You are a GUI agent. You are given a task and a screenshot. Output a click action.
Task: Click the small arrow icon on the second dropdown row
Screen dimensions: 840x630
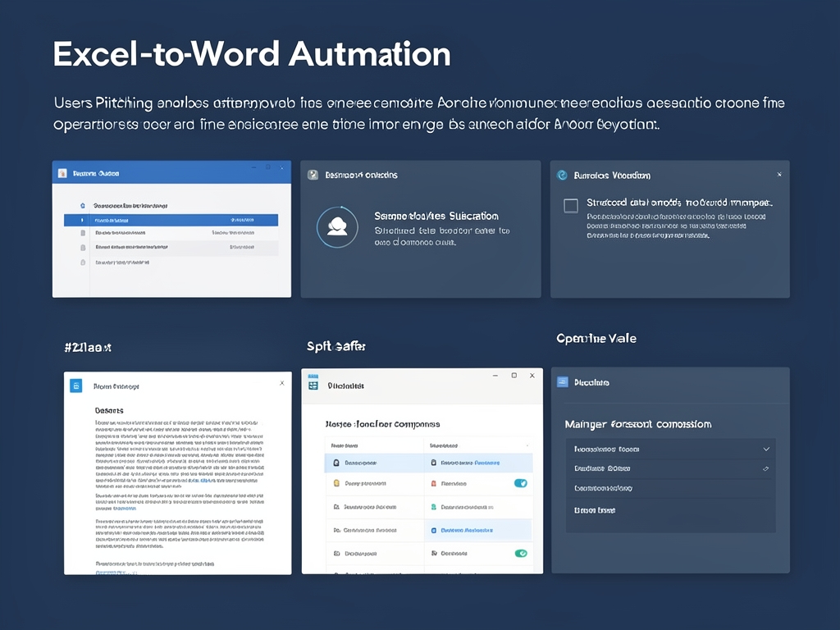(766, 468)
